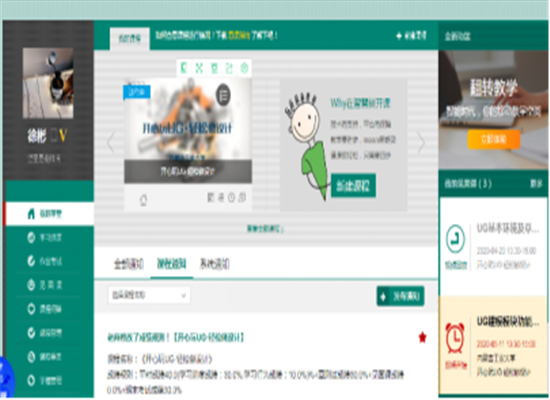Click the expand arrows icon in the card toolbar
The height and width of the screenshot is (400, 550).
click(199, 68)
